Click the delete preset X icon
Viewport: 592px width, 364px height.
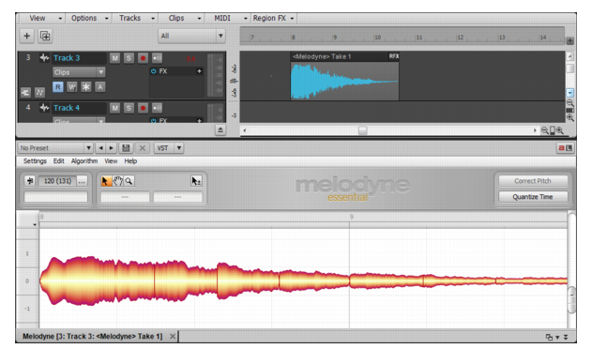[143, 148]
